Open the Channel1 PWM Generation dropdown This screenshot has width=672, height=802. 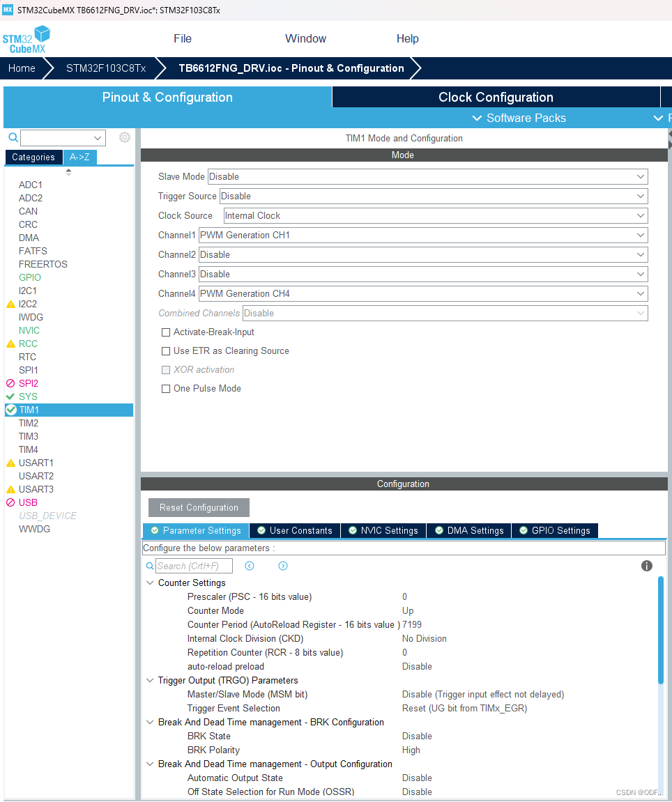(x=423, y=235)
